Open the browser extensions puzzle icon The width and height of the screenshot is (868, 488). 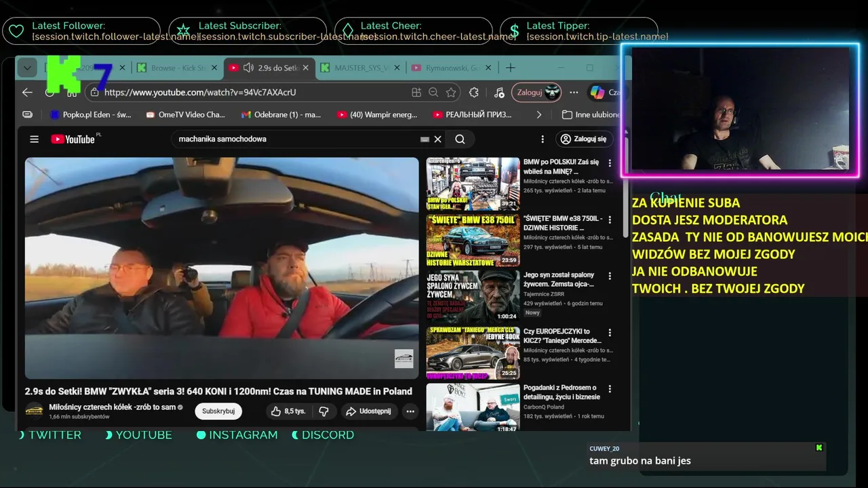tap(474, 92)
